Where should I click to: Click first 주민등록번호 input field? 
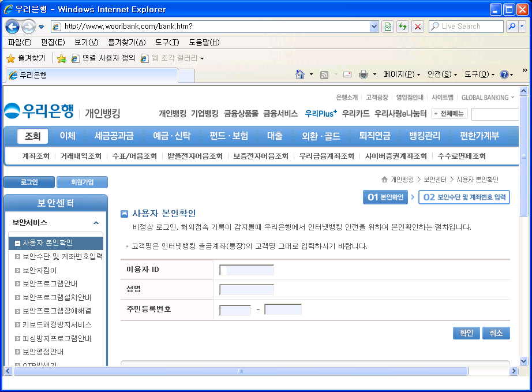point(235,310)
